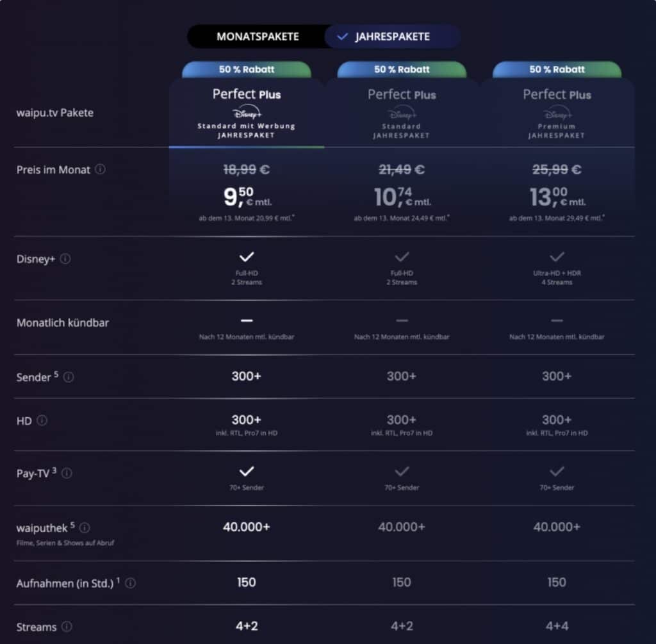This screenshot has height=644, width=656.
Task: Click Pay-TV checkmark in first package column
Action: coord(247,472)
